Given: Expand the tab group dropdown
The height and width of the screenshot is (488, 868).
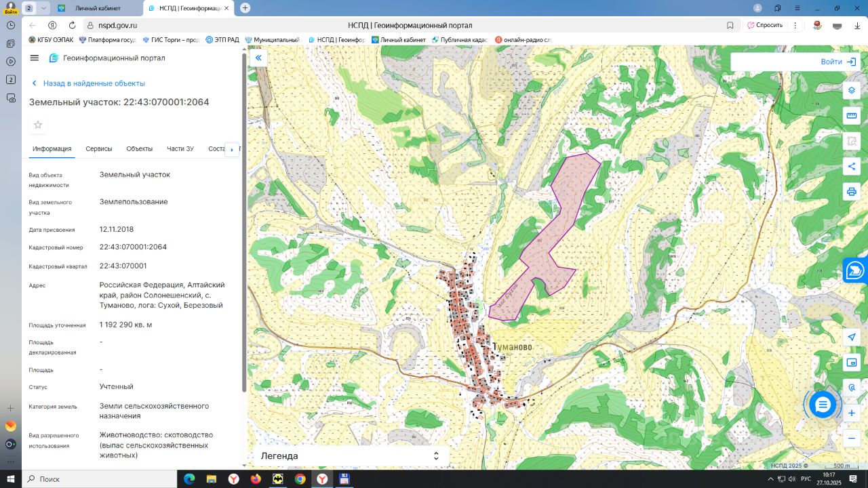Looking at the screenshot, I should click(44, 8).
